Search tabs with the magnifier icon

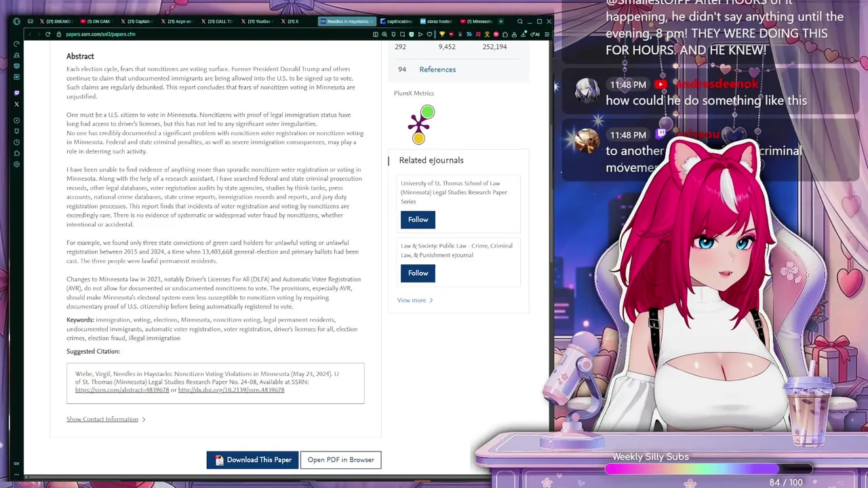tap(520, 22)
